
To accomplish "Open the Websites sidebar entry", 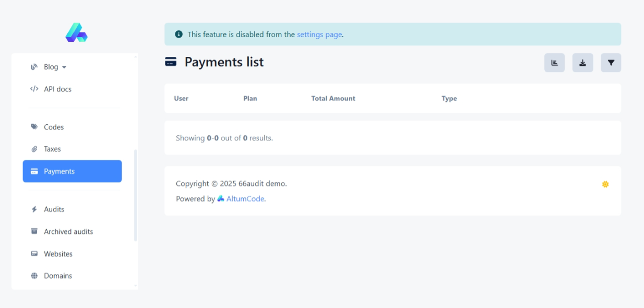I will (x=58, y=254).
